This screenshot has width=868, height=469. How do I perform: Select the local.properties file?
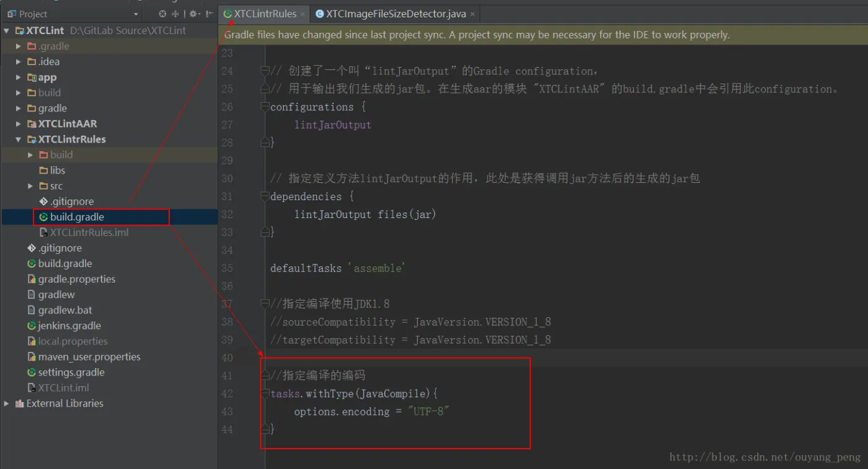pyautogui.click(x=73, y=341)
